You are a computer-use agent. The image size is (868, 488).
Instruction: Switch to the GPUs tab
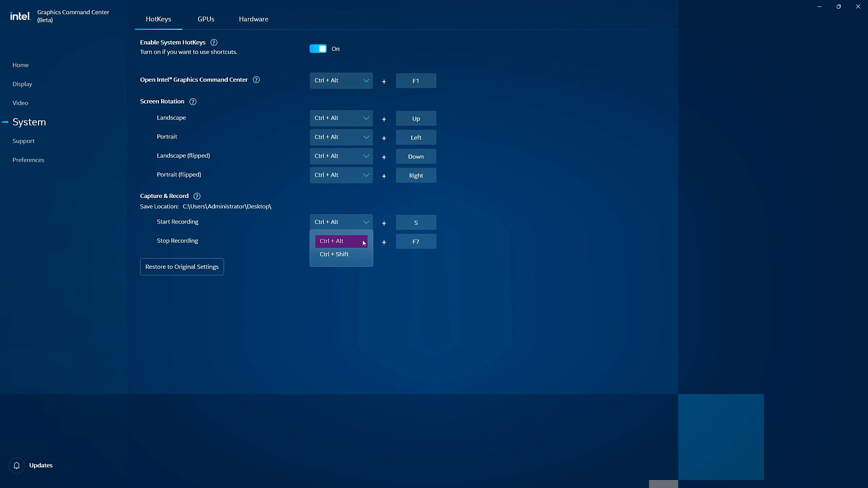[206, 19]
